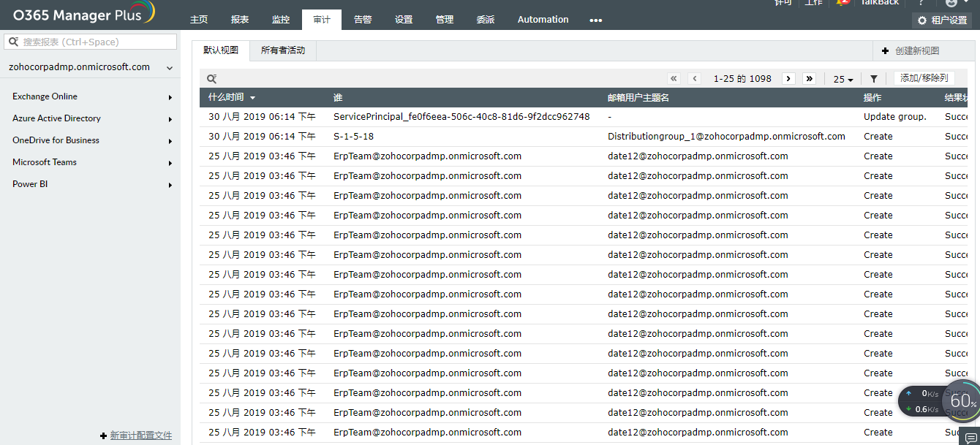
Task: Click the 1-25 的 1098 page count text
Action: pyautogui.click(x=742, y=79)
